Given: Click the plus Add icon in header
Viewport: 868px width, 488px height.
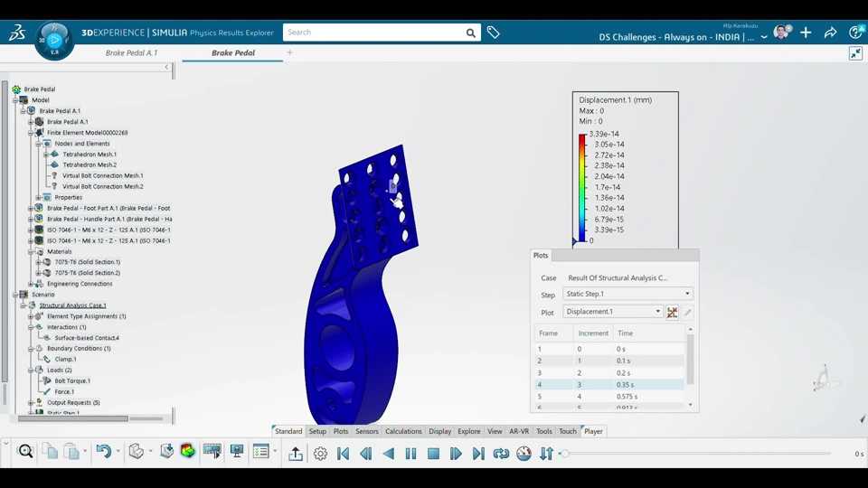Looking at the screenshot, I should (806, 33).
